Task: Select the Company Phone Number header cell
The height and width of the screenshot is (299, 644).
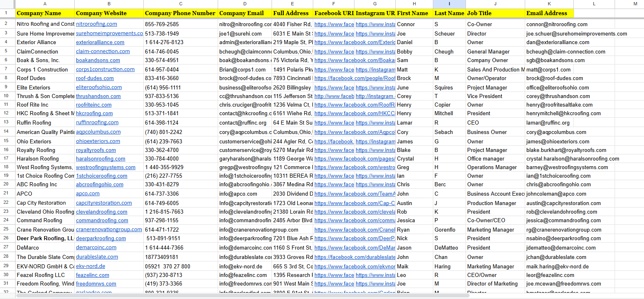Action: tap(180, 13)
